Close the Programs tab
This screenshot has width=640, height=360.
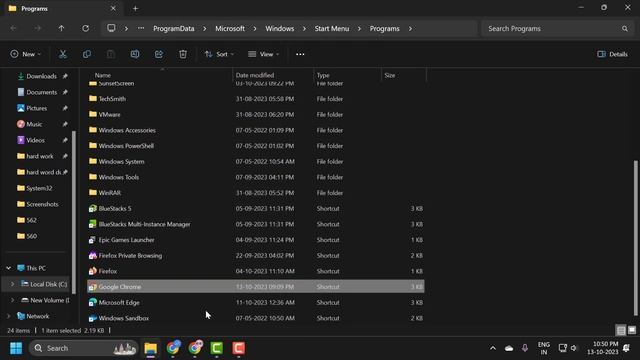tap(113, 8)
